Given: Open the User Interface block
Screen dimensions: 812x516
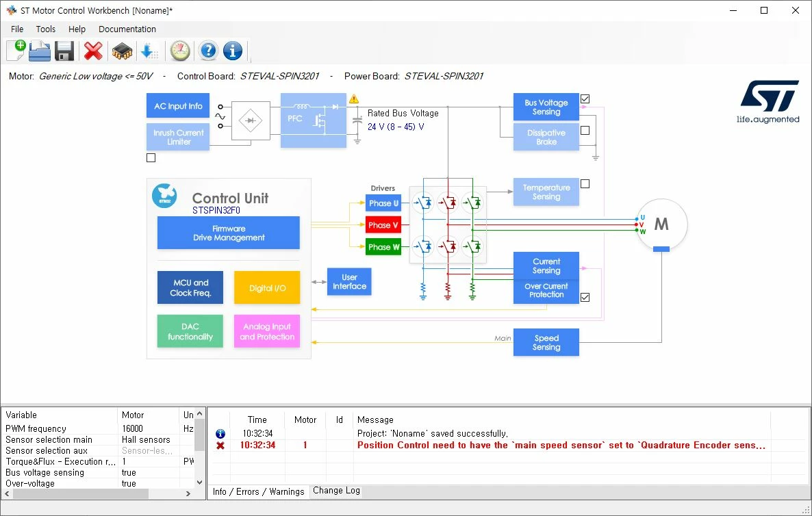Looking at the screenshot, I should pos(350,282).
